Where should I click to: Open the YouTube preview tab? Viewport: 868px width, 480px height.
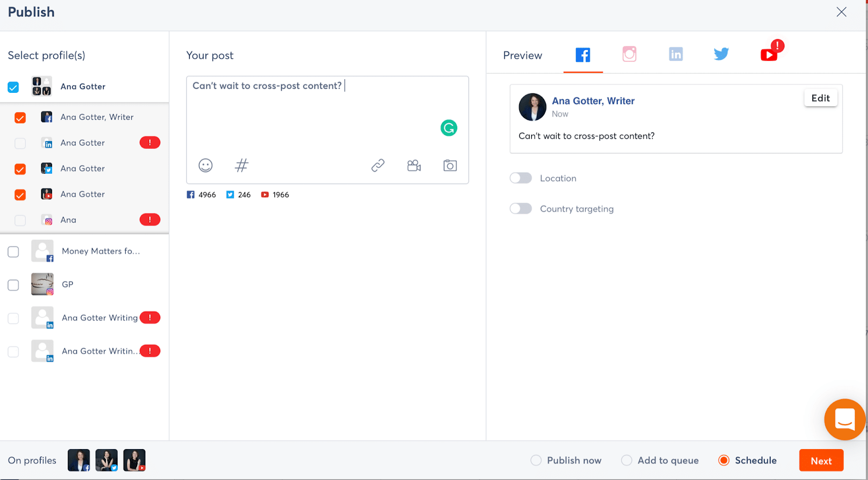769,54
